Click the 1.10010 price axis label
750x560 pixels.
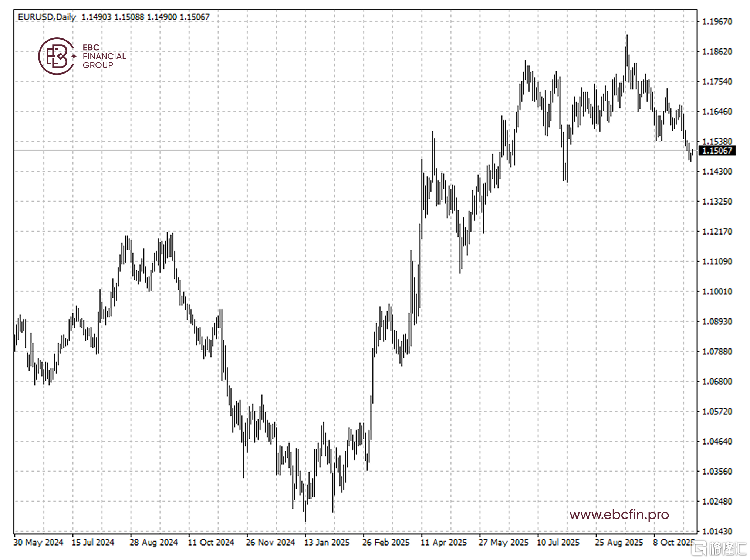[x=717, y=291]
